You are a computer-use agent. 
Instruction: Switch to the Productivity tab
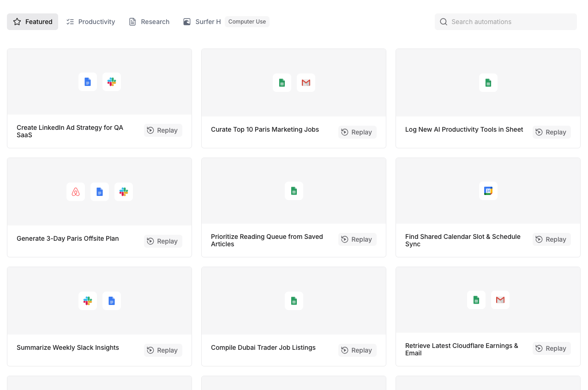pyautogui.click(x=91, y=22)
